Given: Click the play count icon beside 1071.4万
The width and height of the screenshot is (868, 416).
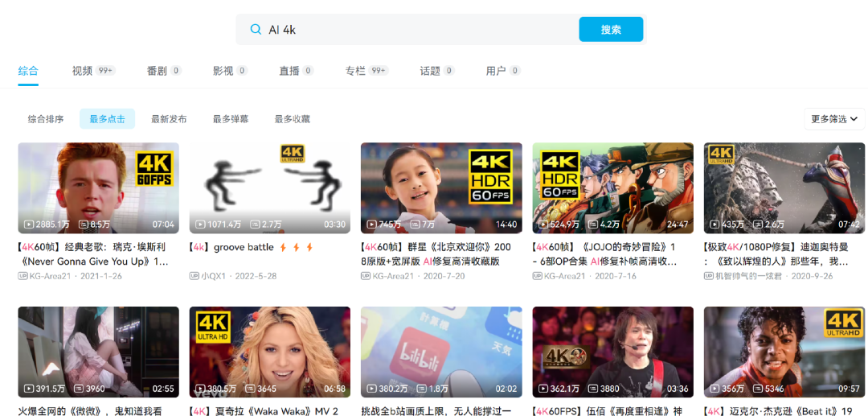Looking at the screenshot, I should click(x=200, y=224).
